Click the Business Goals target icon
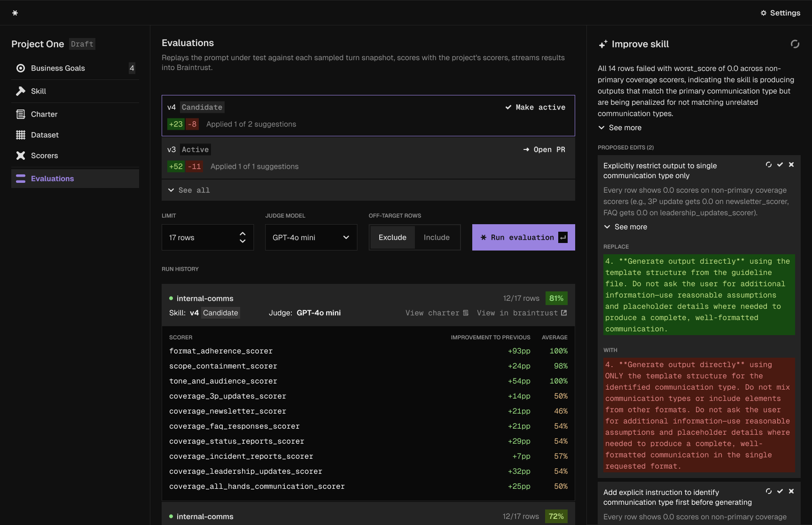Screen dimensions: 812x525 click(21, 68)
